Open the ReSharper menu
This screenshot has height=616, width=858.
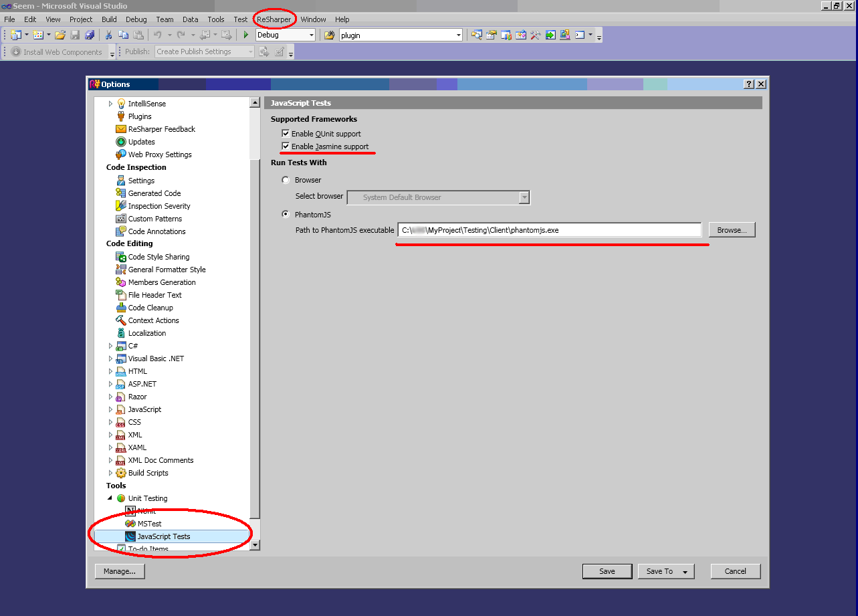(274, 19)
